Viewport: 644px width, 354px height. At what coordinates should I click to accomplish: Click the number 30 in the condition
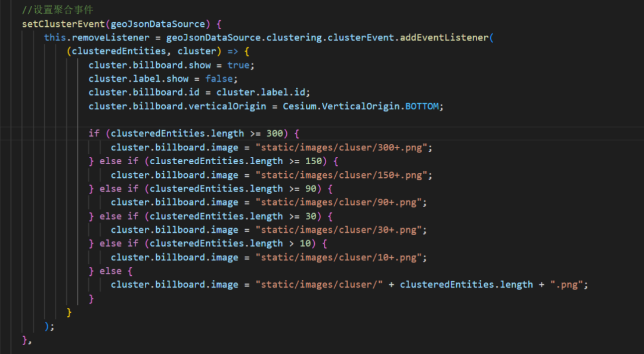click(x=311, y=216)
